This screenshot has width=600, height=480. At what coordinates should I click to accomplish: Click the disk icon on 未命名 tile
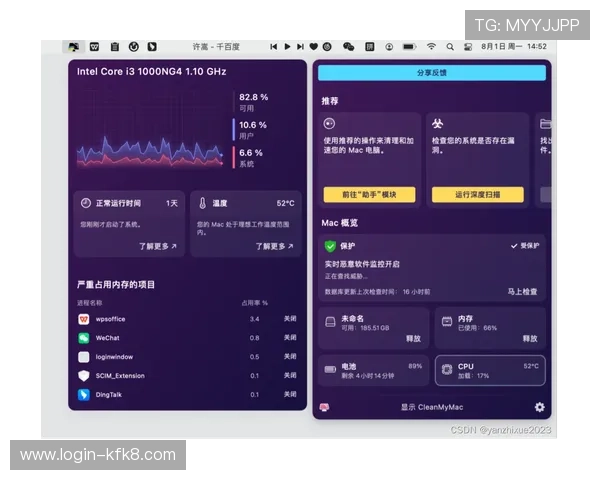click(330, 322)
